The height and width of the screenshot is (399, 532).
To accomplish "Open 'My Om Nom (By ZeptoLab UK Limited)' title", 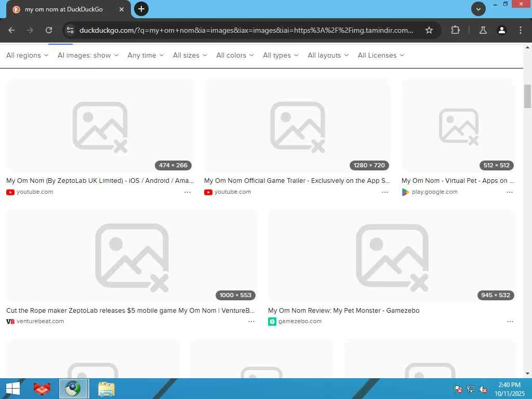I will tap(100, 180).
